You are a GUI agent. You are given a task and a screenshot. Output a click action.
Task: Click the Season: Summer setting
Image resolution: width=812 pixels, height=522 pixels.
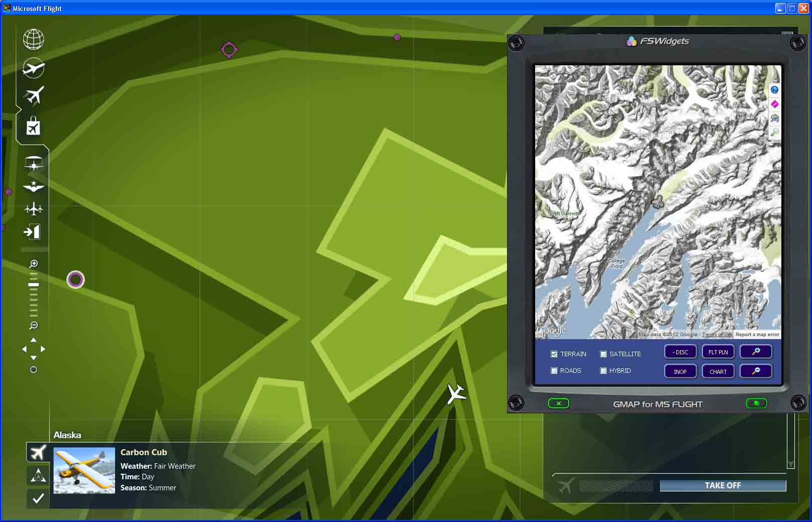tap(148, 488)
